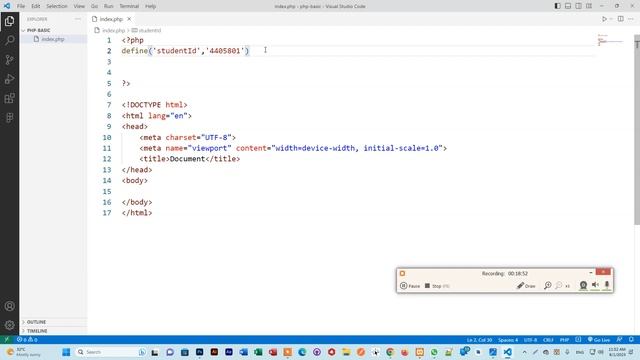The image size is (640, 360).
Task: Toggle webcam in recorder toolbar
Action: 583,285
